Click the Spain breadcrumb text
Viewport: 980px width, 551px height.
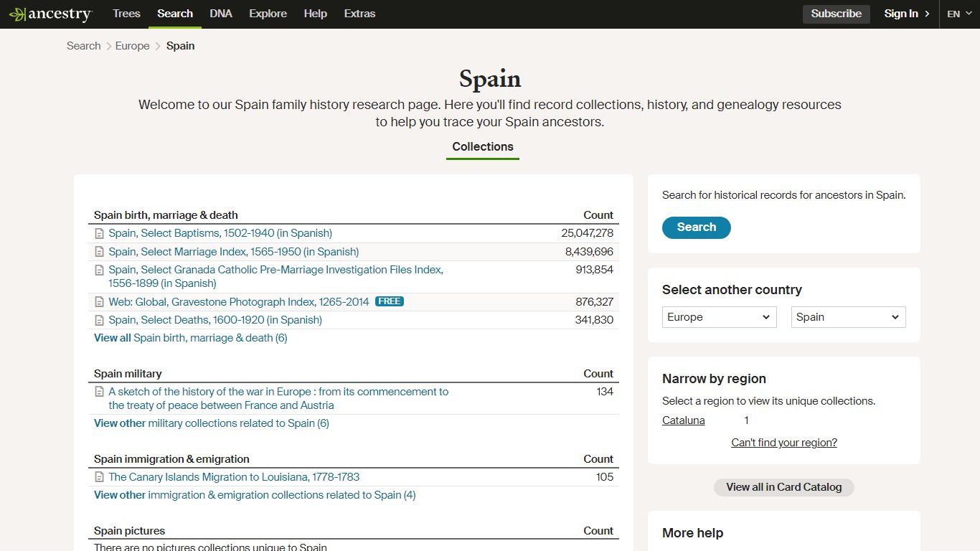point(181,46)
